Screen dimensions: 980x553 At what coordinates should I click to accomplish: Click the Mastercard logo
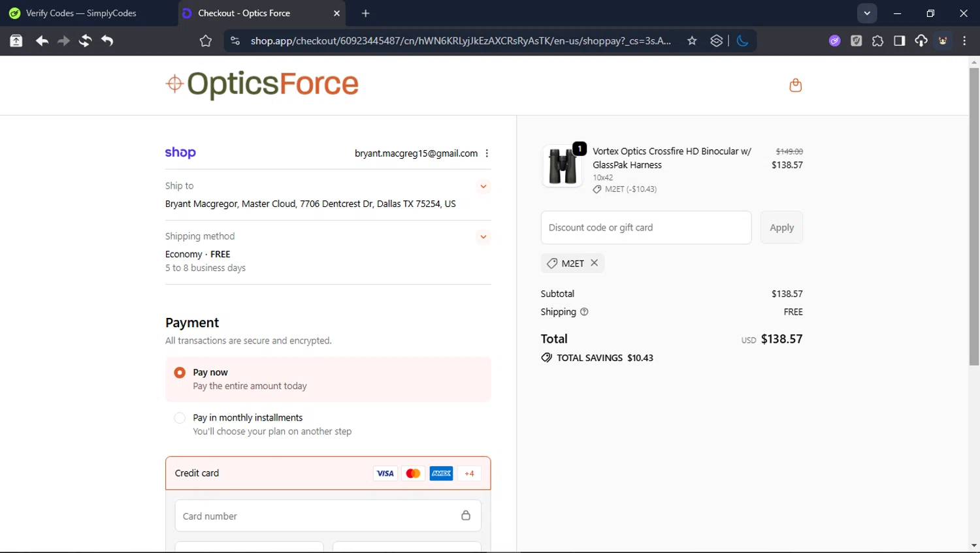tap(413, 473)
